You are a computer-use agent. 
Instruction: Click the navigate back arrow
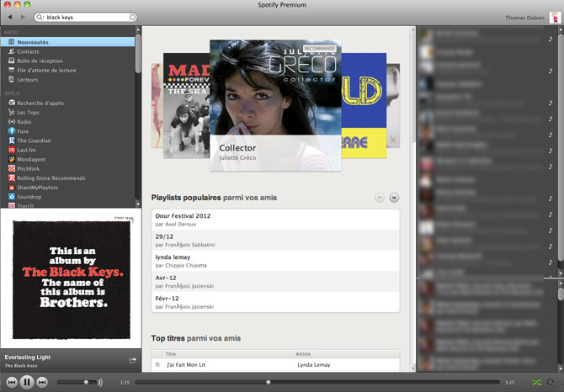(x=9, y=17)
